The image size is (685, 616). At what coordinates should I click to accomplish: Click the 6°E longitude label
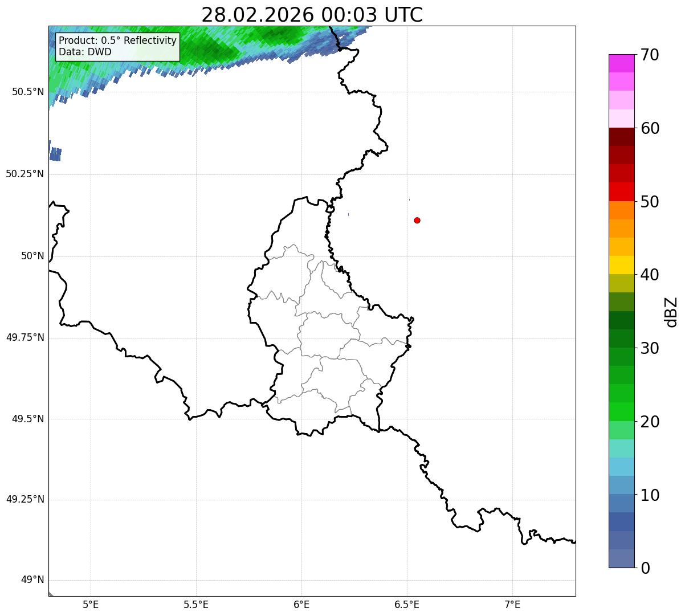pyautogui.click(x=301, y=605)
